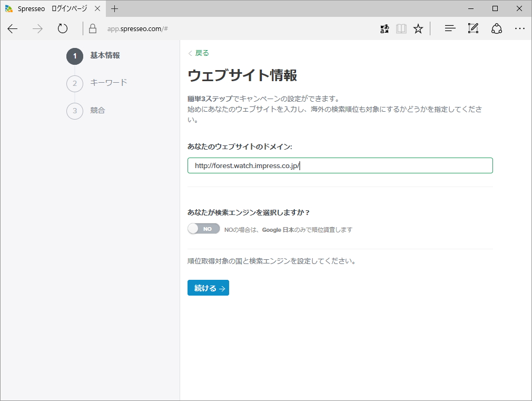Add this page to favorites
The width and height of the screenshot is (532, 401).
click(x=418, y=28)
